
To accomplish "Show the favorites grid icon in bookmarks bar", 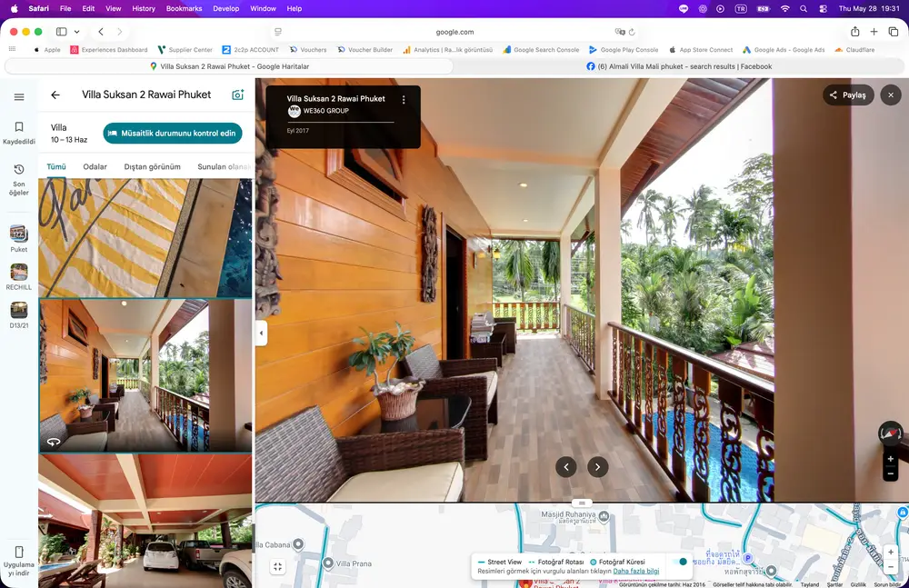I will [12, 49].
